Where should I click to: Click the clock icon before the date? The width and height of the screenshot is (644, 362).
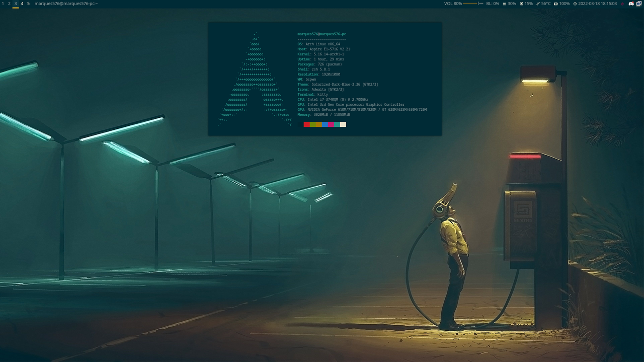coord(575,4)
